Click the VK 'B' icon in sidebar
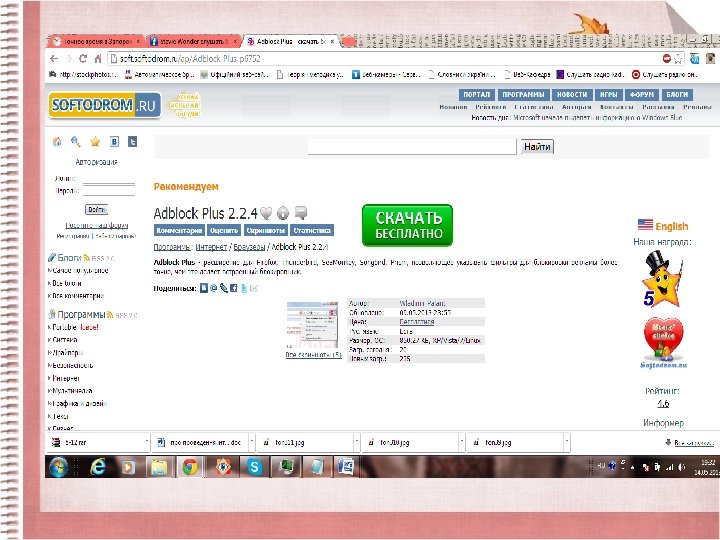 point(114,141)
